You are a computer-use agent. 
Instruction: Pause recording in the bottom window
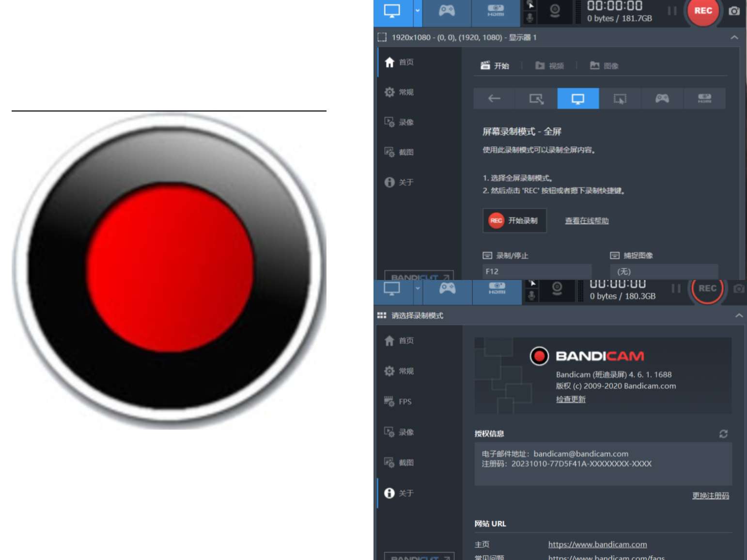[676, 289]
